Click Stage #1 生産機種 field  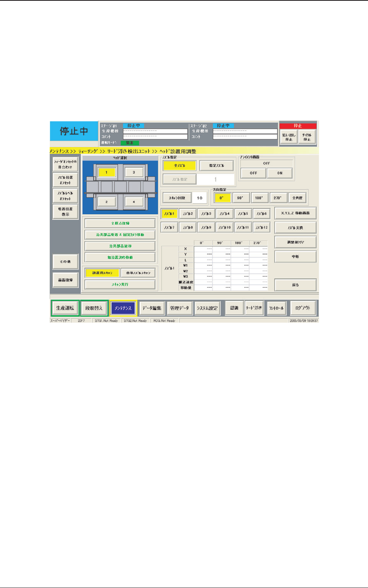155,131
